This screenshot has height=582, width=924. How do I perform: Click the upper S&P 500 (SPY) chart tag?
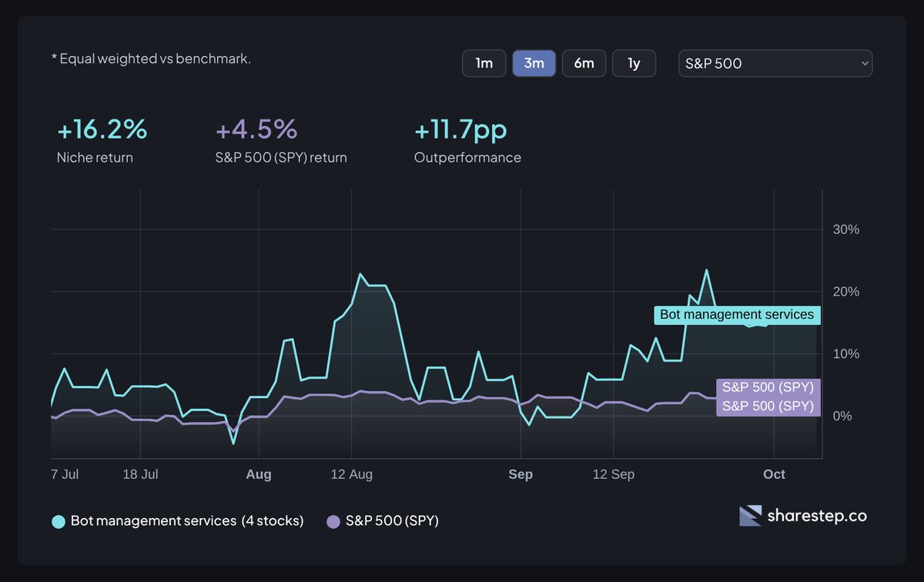[x=768, y=387]
